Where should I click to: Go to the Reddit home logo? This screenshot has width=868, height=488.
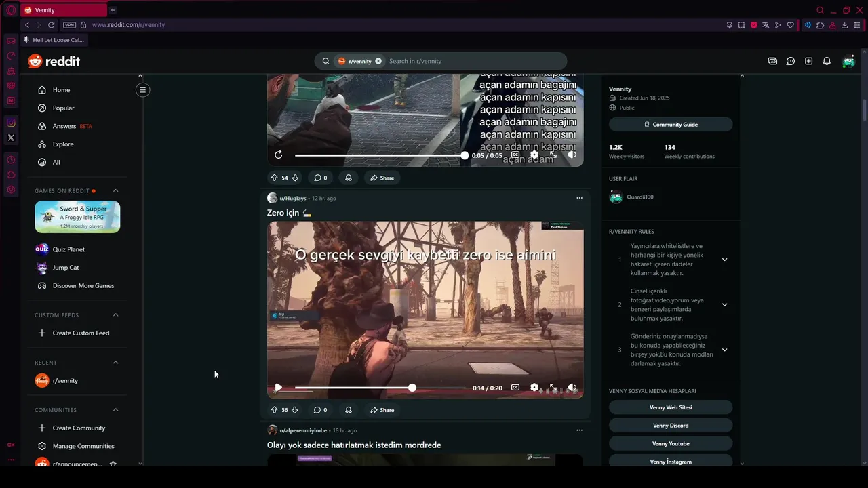[x=54, y=61]
